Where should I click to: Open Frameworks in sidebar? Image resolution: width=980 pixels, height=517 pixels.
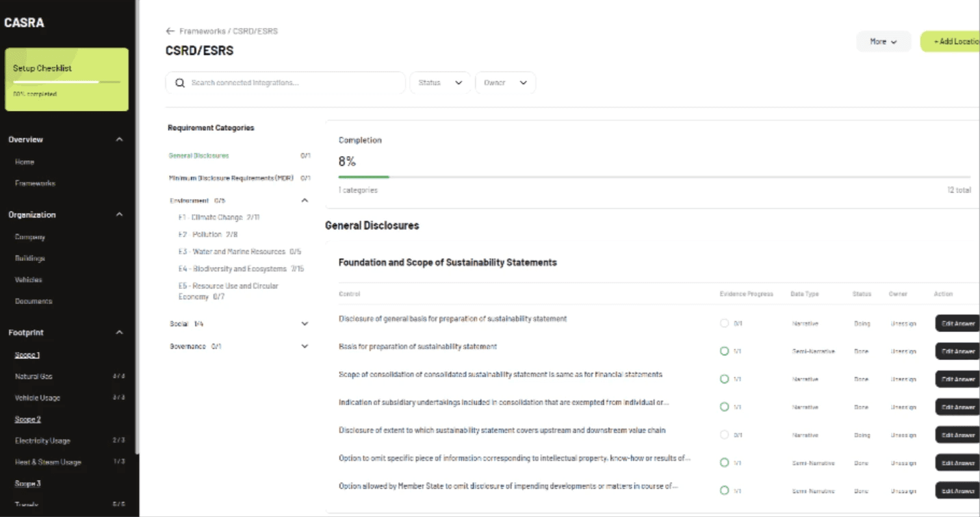point(36,184)
